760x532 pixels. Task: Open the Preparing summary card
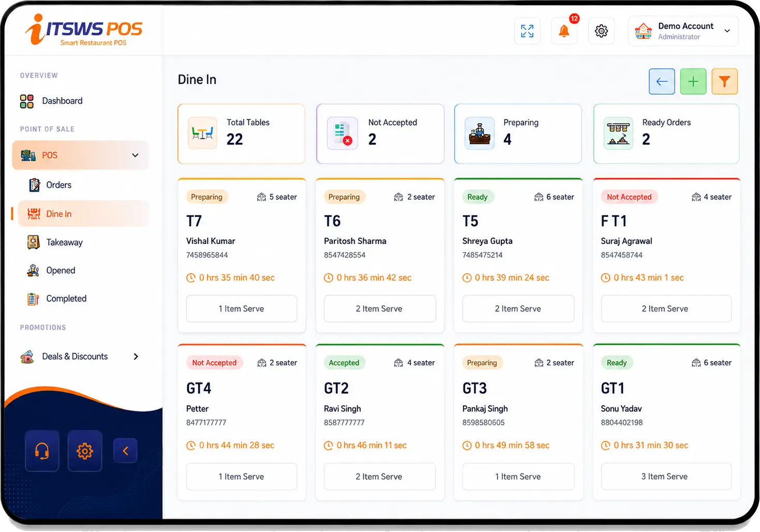(518, 134)
